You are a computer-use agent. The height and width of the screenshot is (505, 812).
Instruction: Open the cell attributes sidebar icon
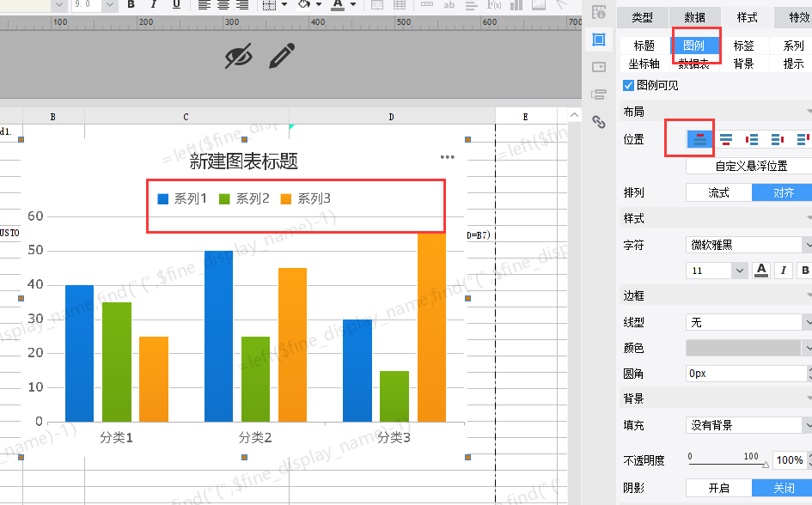click(x=599, y=12)
